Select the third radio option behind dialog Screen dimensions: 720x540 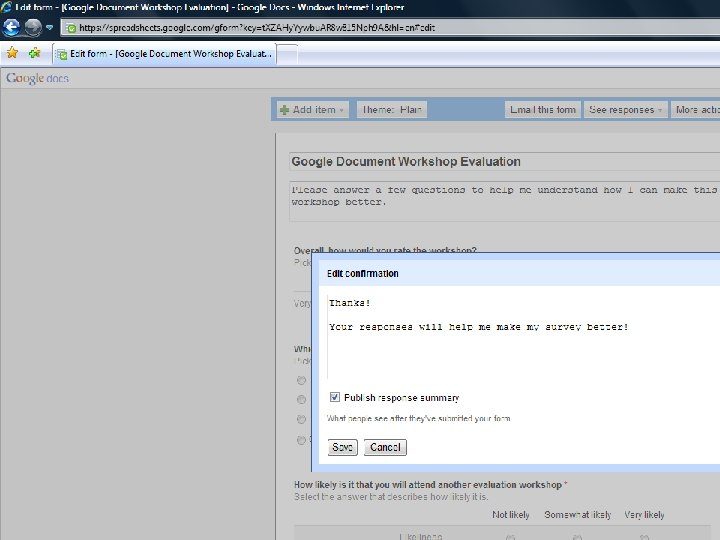(301, 419)
